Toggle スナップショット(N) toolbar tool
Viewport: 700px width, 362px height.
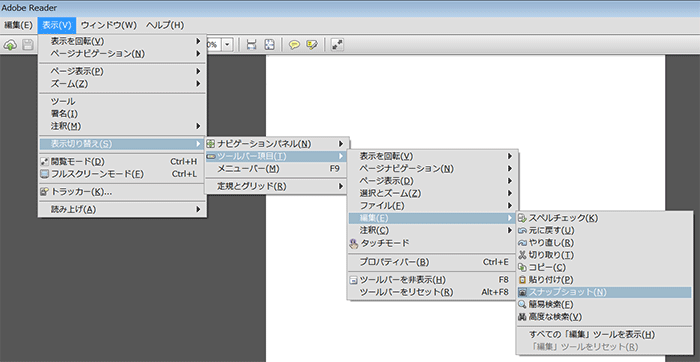(604, 292)
